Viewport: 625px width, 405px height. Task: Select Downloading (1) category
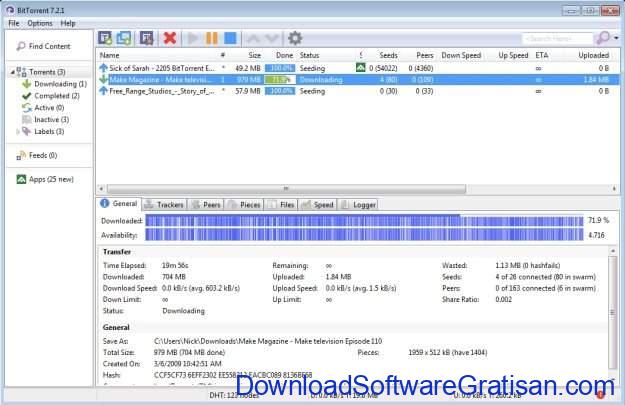coord(55,84)
